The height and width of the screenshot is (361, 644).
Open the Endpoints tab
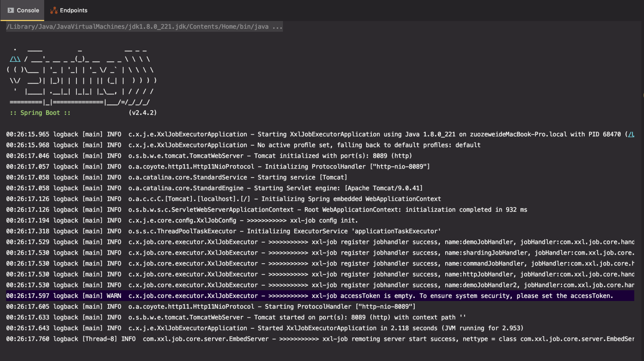tap(69, 10)
